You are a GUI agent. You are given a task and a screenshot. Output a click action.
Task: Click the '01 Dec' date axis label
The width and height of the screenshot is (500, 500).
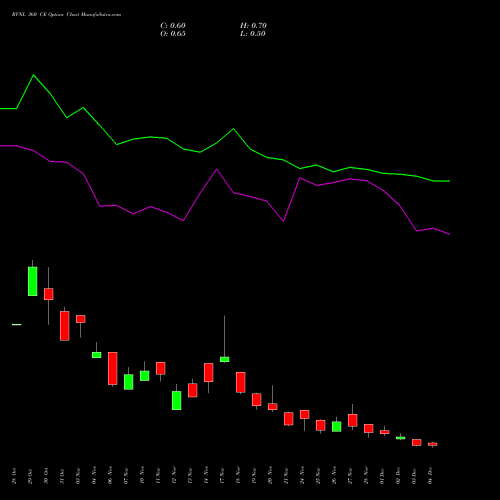382,476
